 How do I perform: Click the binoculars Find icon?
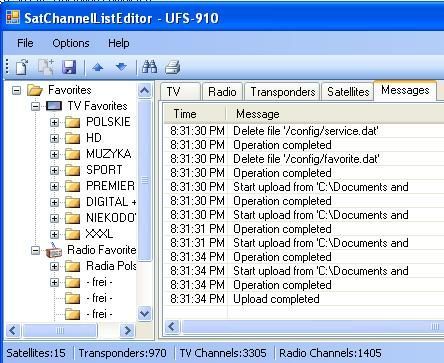pos(149,67)
